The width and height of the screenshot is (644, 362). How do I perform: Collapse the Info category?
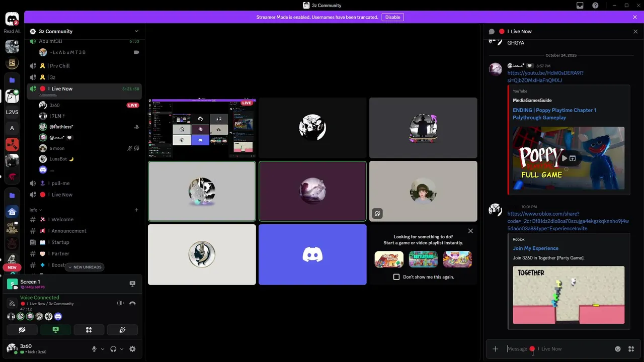[35, 210]
